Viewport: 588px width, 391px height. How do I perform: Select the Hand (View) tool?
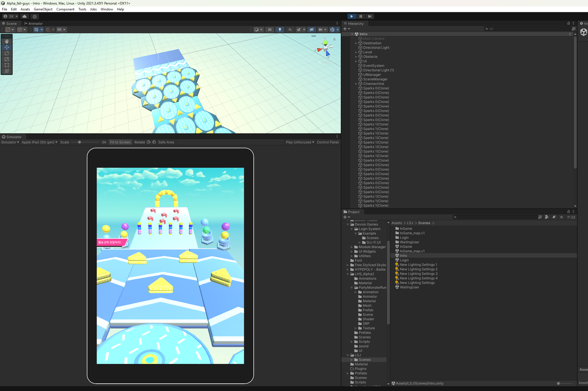7,41
